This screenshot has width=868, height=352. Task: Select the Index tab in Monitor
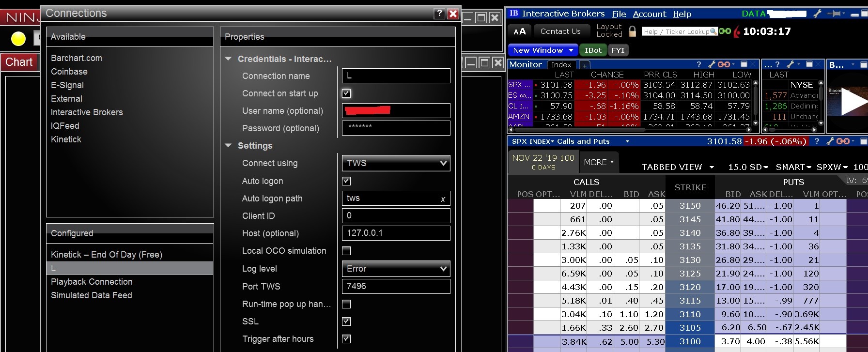pos(561,65)
